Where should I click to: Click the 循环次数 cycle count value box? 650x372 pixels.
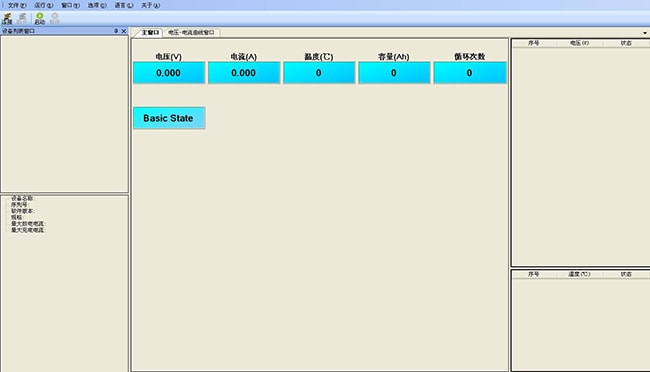470,73
